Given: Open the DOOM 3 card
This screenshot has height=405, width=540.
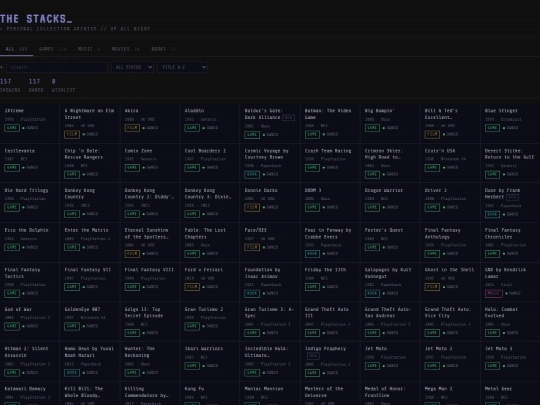Looking at the screenshot, I should pos(330,203).
